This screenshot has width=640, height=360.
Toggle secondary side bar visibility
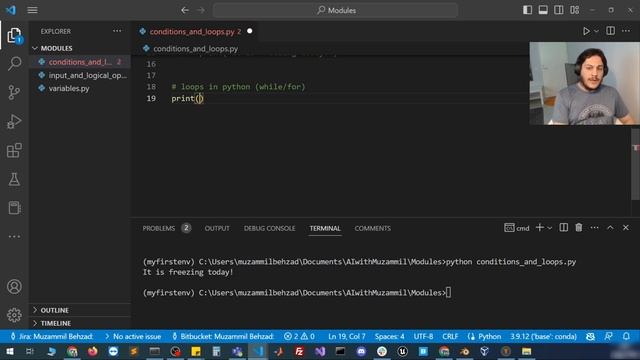[559, 10]
